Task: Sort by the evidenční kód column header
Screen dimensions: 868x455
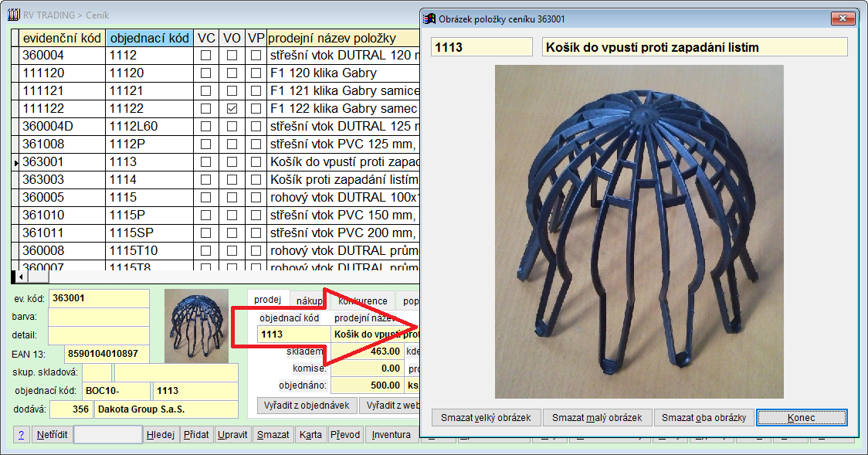Action: point(62,38)
